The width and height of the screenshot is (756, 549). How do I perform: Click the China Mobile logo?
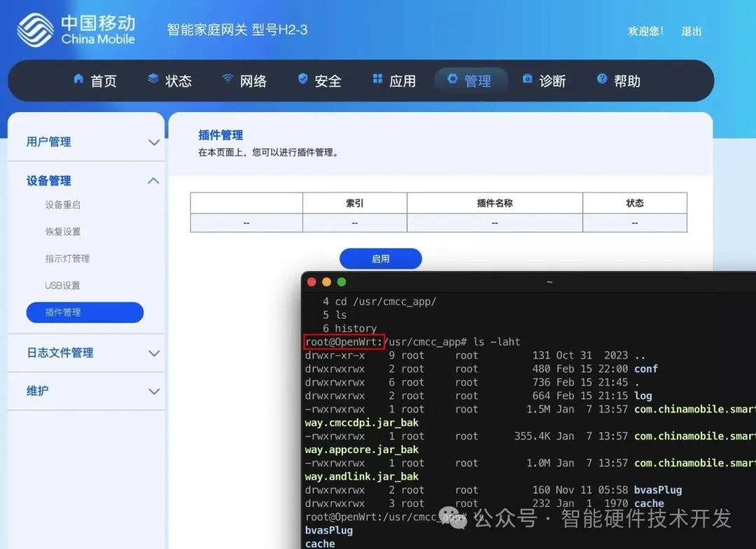35,30
